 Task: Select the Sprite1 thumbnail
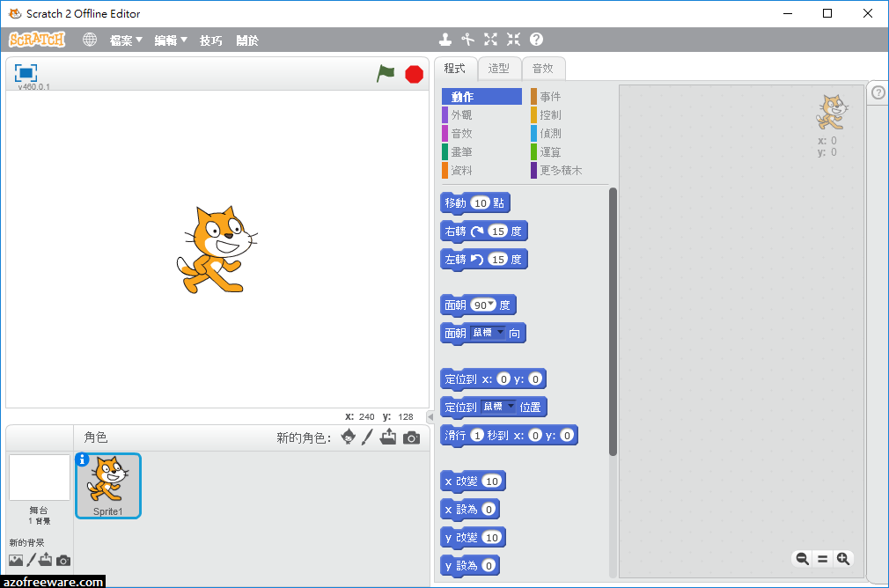(x=107, y=486)
